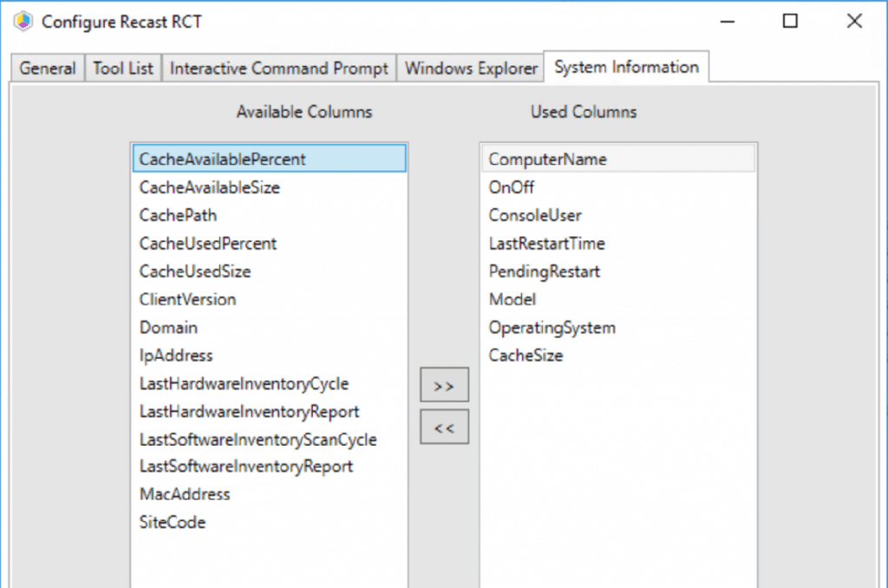Image resolution: width=888 pixels, height=588 pixels.
Task: Switch to Interactive Command Prompt tab
Action: 278,68
